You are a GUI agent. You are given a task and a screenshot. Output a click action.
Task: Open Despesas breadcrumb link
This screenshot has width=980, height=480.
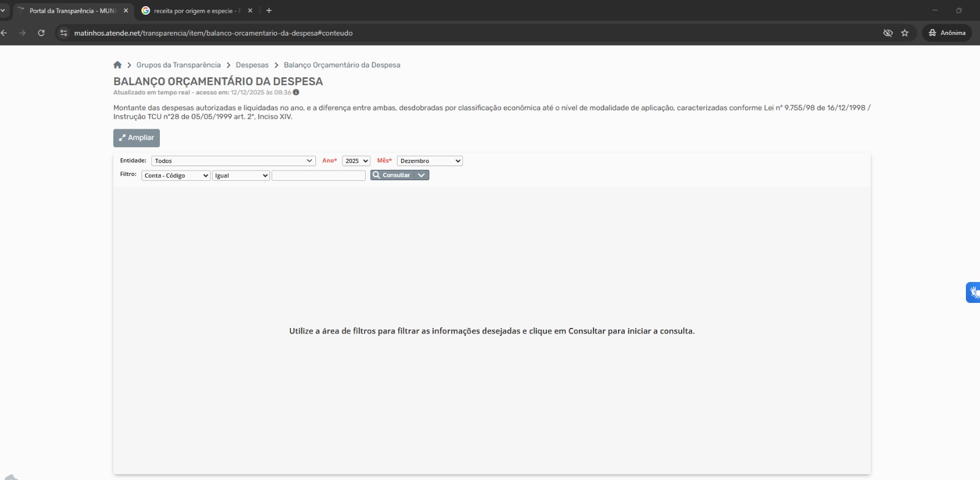click(x=252, y=65)
